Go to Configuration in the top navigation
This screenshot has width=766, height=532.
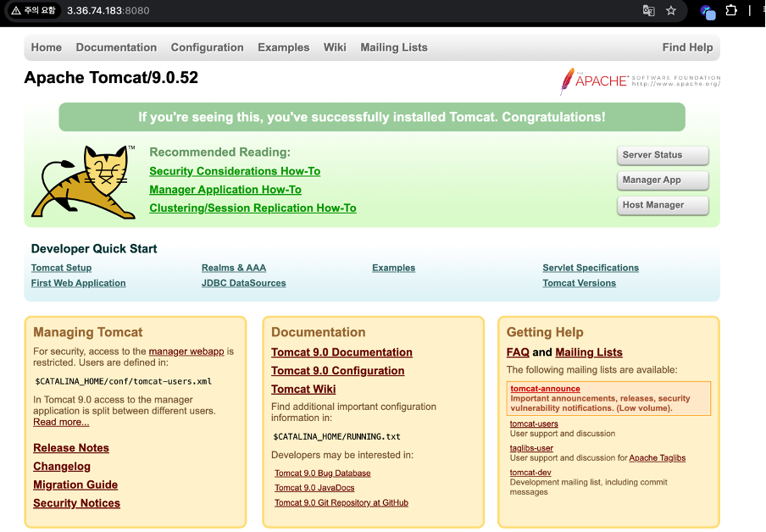207,47
